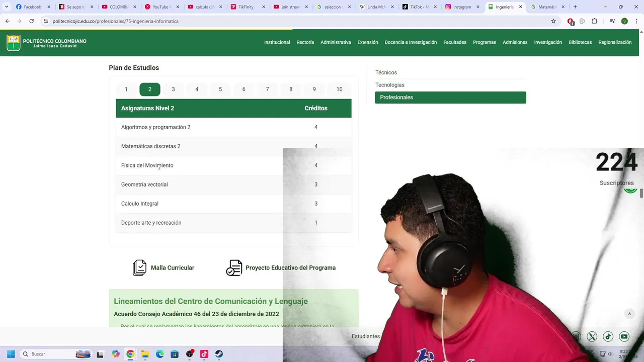Open the Técnicos sidebar link

pyautogui.click(x=386, y=73)
